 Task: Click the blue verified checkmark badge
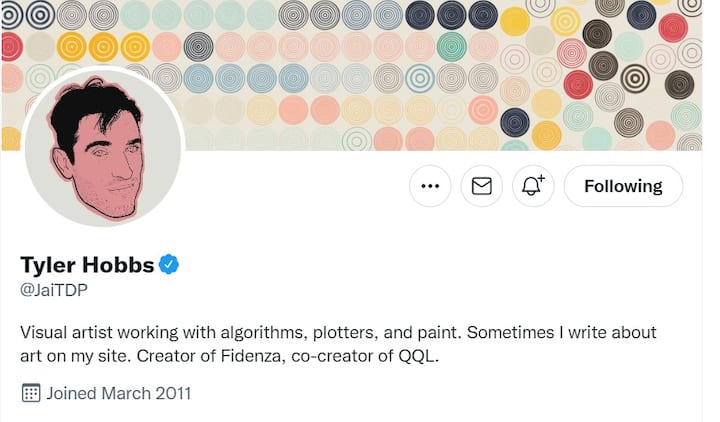point(169,265)
